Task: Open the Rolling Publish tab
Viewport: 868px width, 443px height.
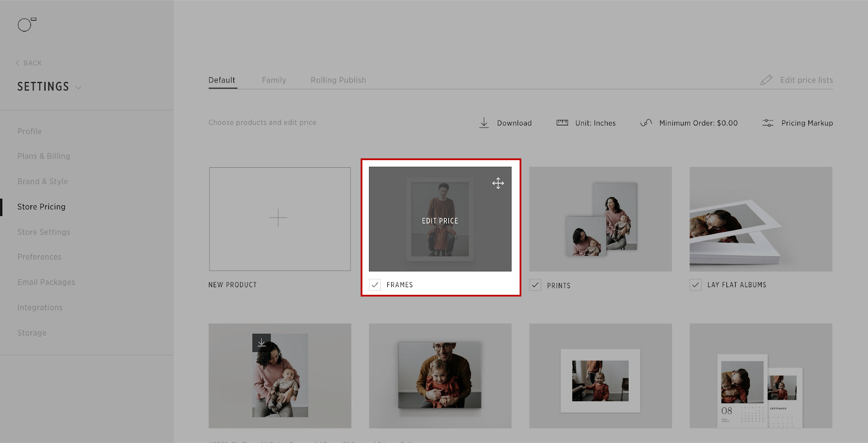Action: (339, 80)
